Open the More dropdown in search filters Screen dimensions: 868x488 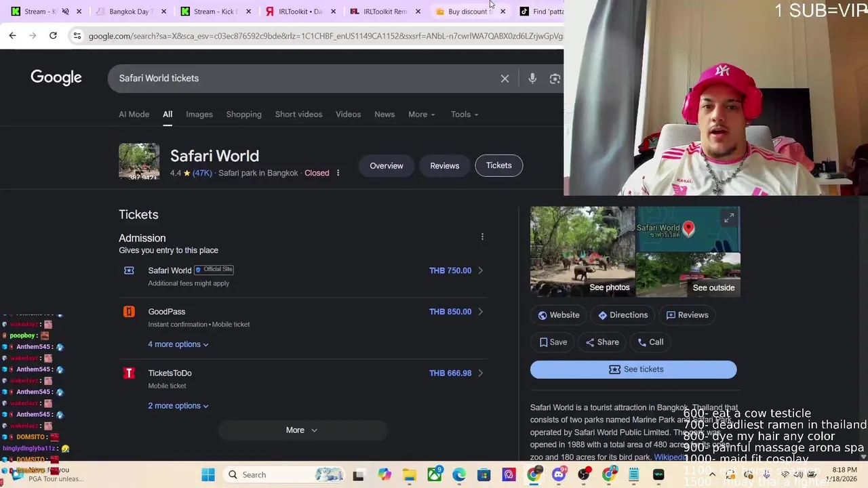tap(421, 115)
